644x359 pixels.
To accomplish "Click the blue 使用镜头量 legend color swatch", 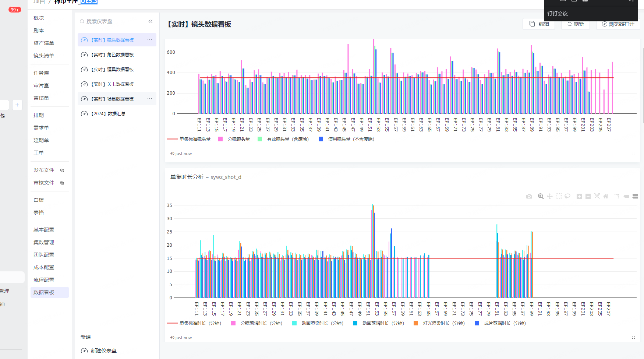I will click(x=321, y=139).
